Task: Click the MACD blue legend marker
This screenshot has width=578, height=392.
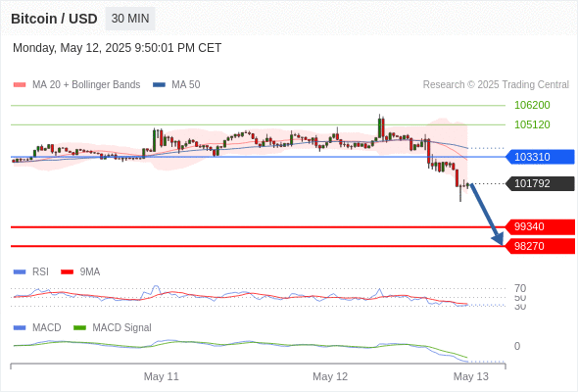Action: tap(20, 328)
